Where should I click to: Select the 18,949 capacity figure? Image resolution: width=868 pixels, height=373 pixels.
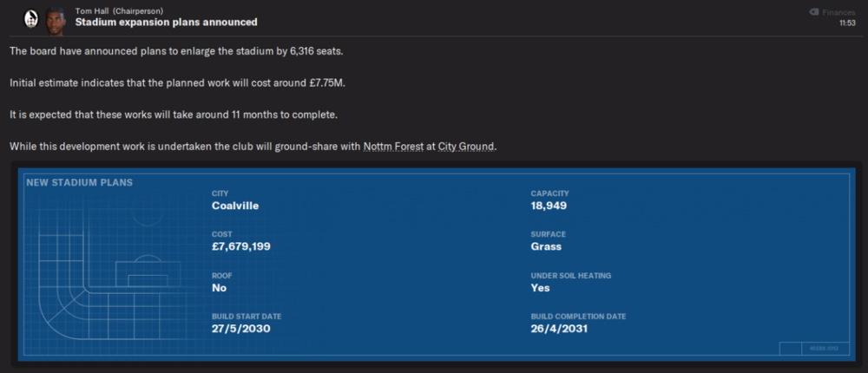(x=549, y=206)
